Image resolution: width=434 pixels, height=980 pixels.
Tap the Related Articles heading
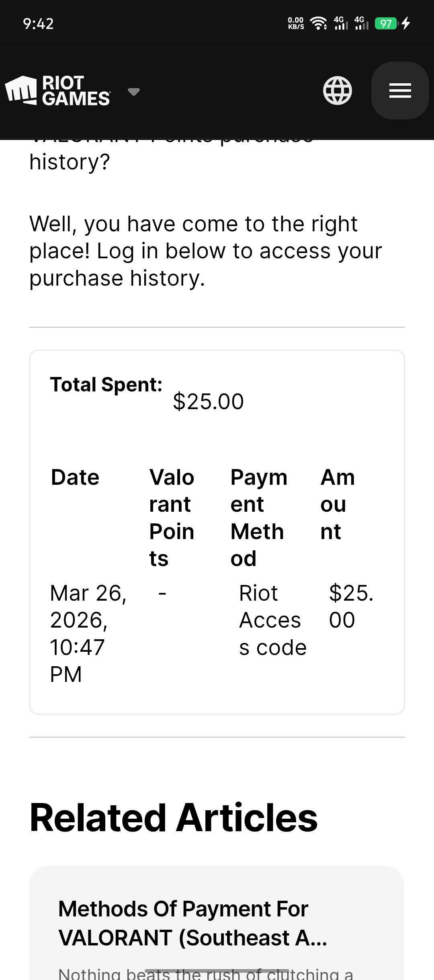click(x=174, y=817)
